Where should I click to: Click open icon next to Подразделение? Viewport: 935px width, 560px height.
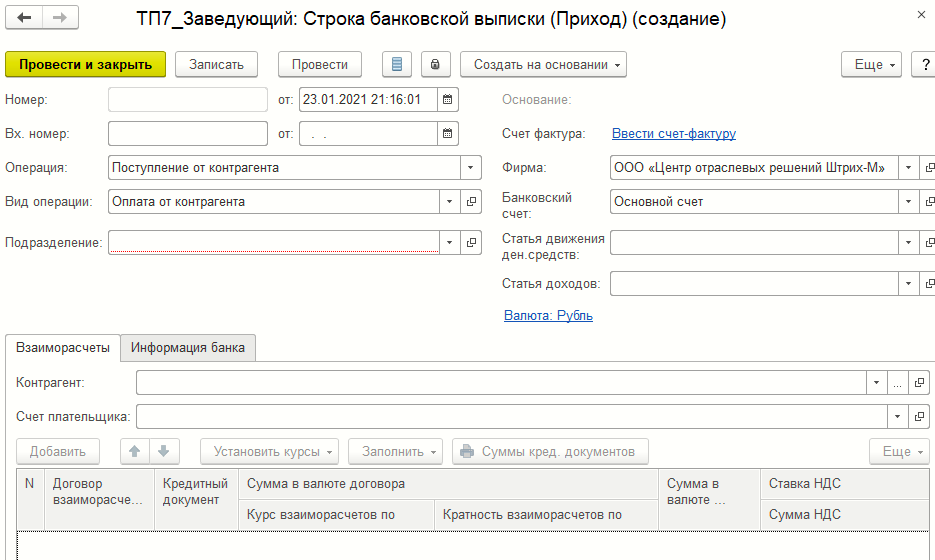[x=472, y=242]
